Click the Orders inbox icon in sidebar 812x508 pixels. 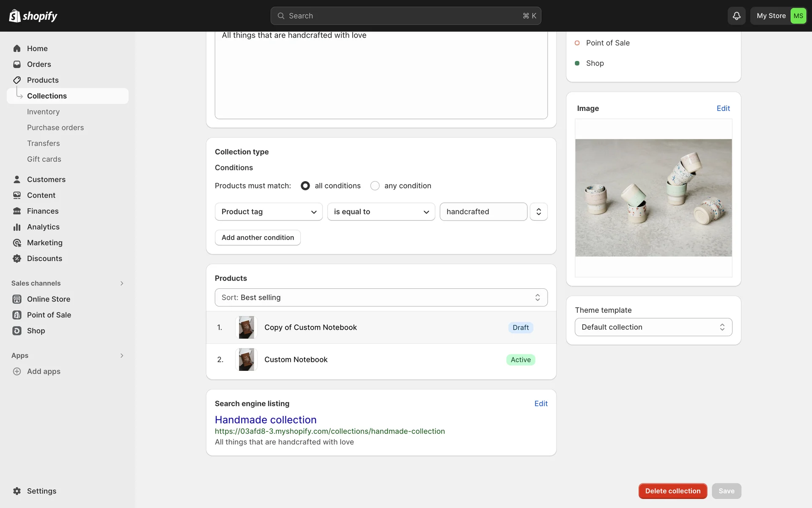coord(17,64)
